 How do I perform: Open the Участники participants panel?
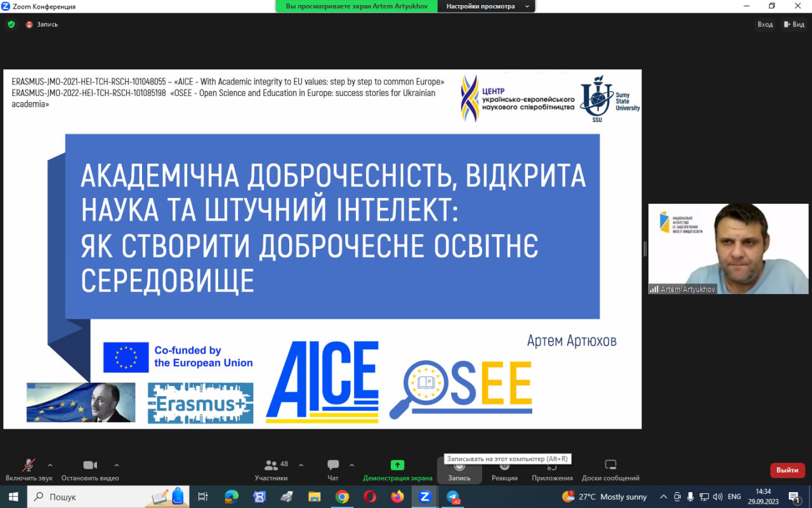(272, 470)
